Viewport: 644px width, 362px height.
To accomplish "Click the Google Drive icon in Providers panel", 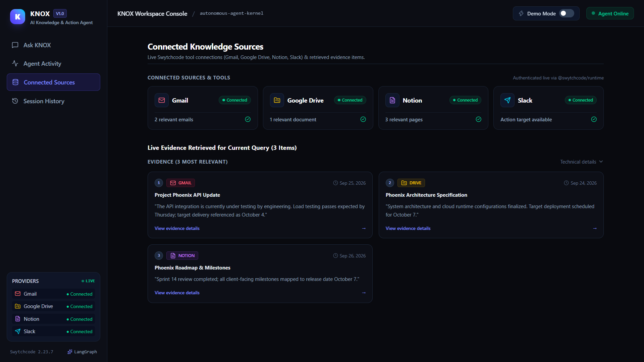I will 18,306.
